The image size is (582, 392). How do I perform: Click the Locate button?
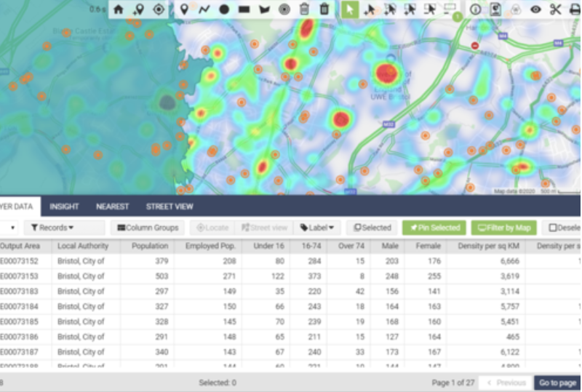click(x=212, y=228)
